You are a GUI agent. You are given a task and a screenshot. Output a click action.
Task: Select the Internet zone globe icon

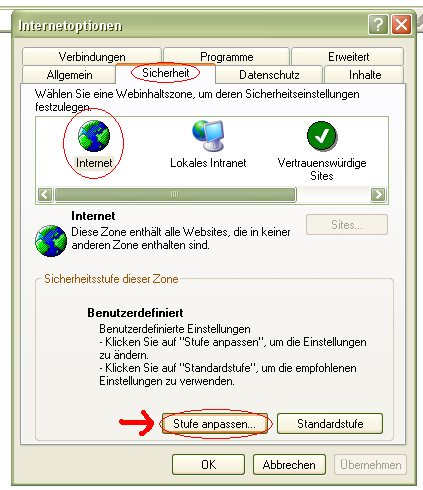(94, 136)
